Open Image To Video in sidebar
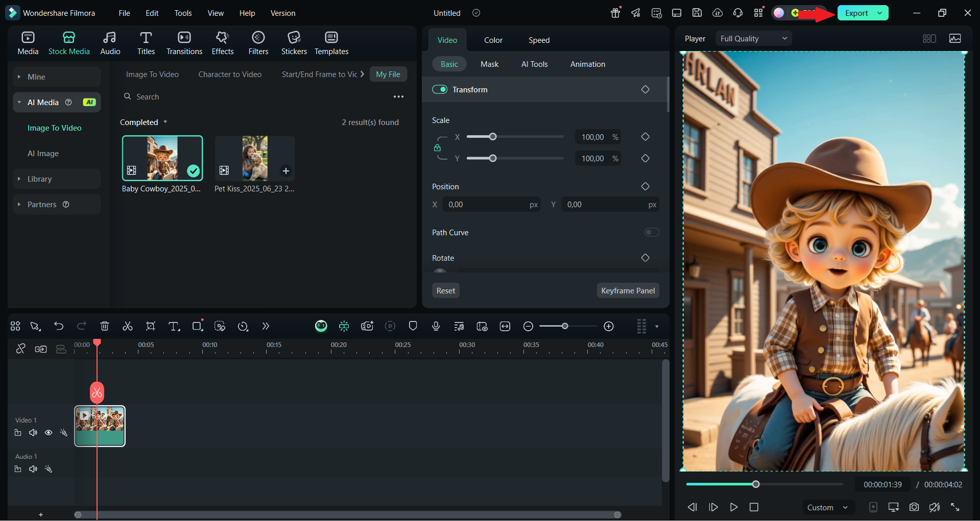980x521 pixels. tap(55, 128)
